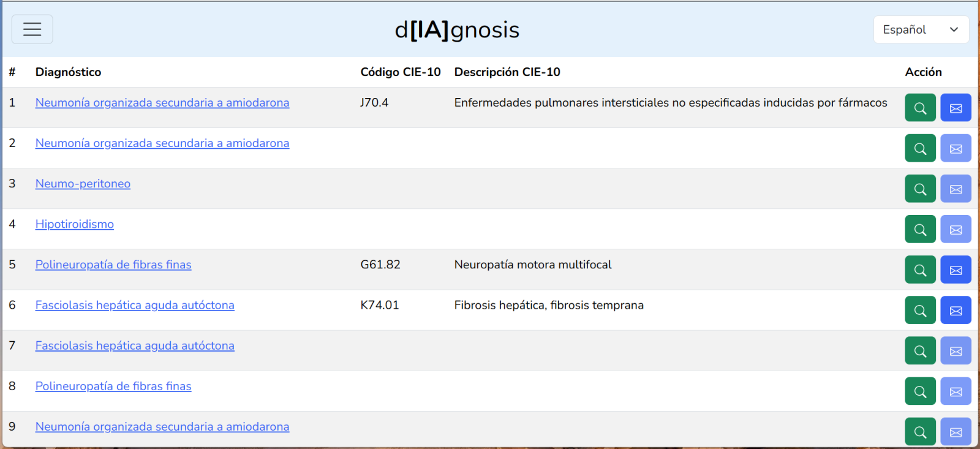The height and width of the screenshot is (449, 980).
Task: Open the Neumo-peritoneo diagnosis link
Action: coord(83,184)
